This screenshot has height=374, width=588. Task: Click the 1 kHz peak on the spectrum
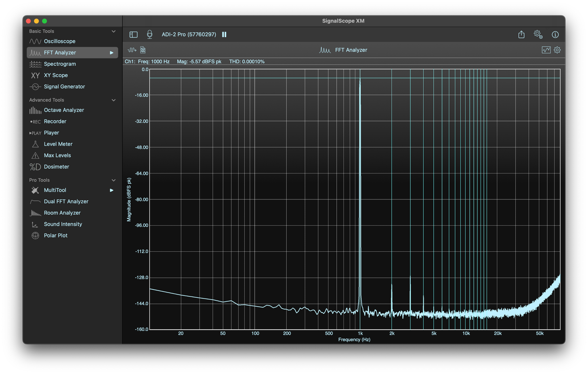(x=360, y=81)
